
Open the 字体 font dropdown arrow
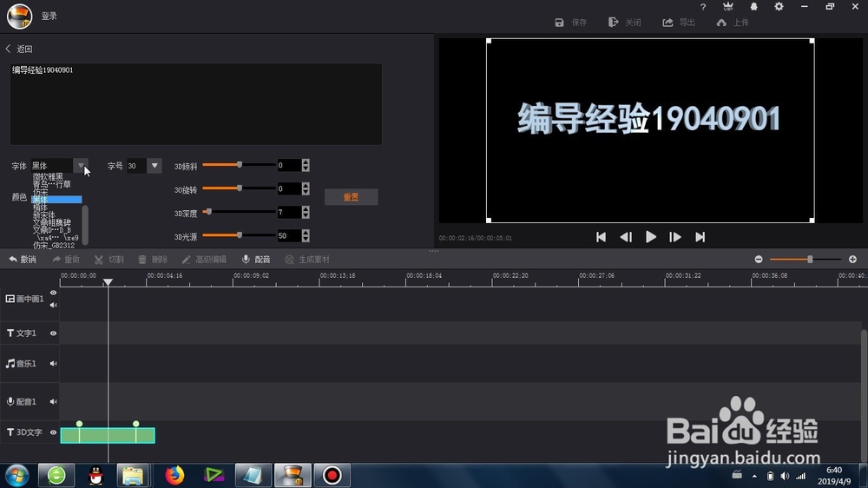coord(81,166)
